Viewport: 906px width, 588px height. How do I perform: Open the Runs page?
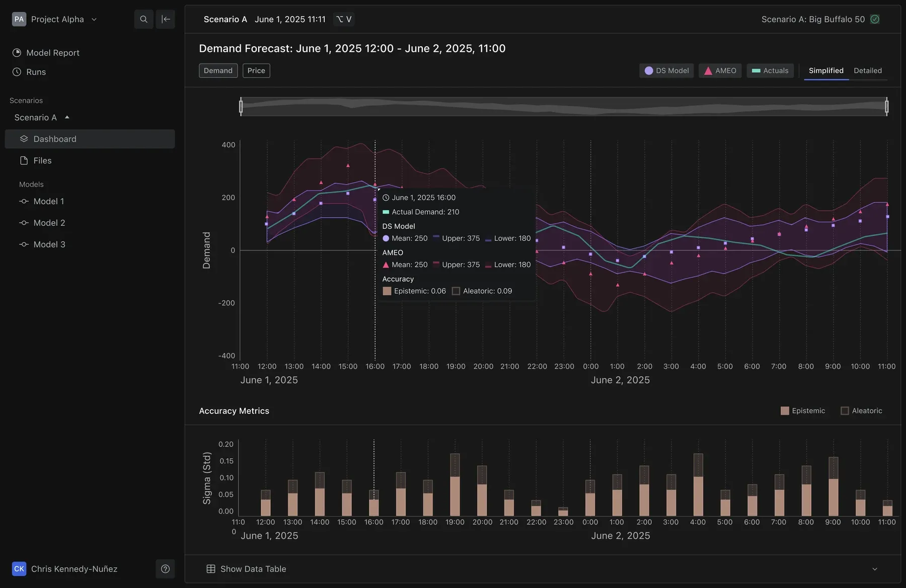click(36, 72)
